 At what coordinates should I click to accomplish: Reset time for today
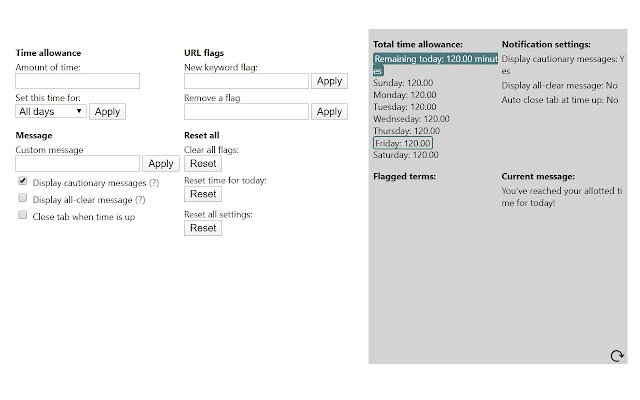203,194
